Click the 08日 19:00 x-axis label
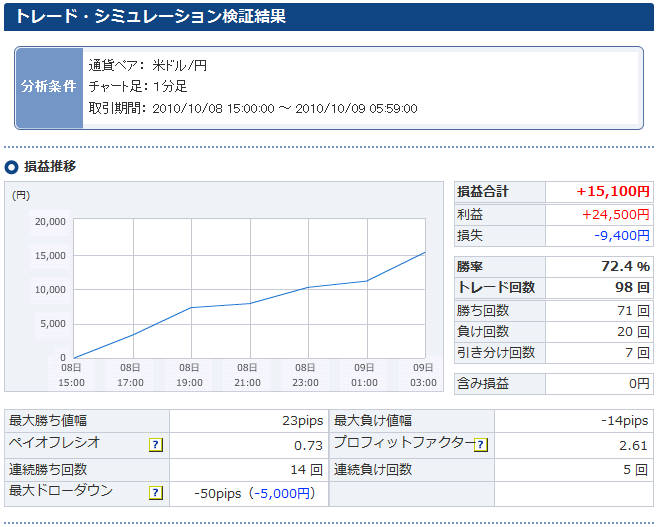 pyautogui.click(x=191, y=376)
